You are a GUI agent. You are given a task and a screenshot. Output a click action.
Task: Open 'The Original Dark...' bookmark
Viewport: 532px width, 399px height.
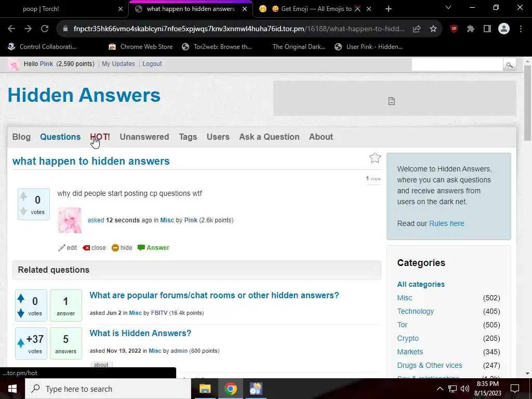(299, 47)
